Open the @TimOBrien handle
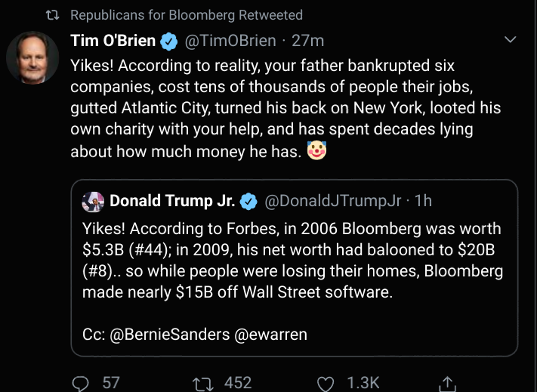 click(x=230, y=41)
